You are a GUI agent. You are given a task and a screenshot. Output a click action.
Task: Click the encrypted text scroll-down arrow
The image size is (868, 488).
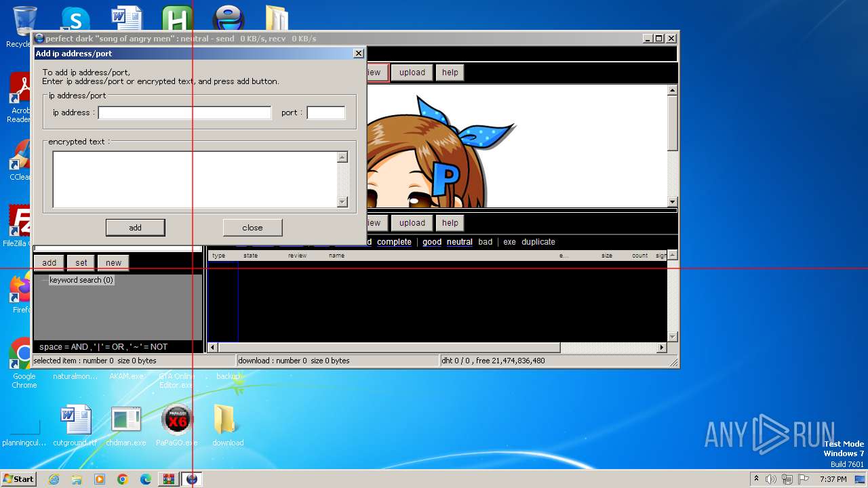point(342,201)
